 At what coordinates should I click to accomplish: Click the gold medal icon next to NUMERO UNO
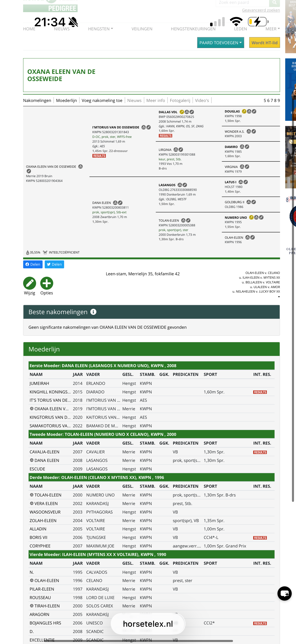(251, 217)
